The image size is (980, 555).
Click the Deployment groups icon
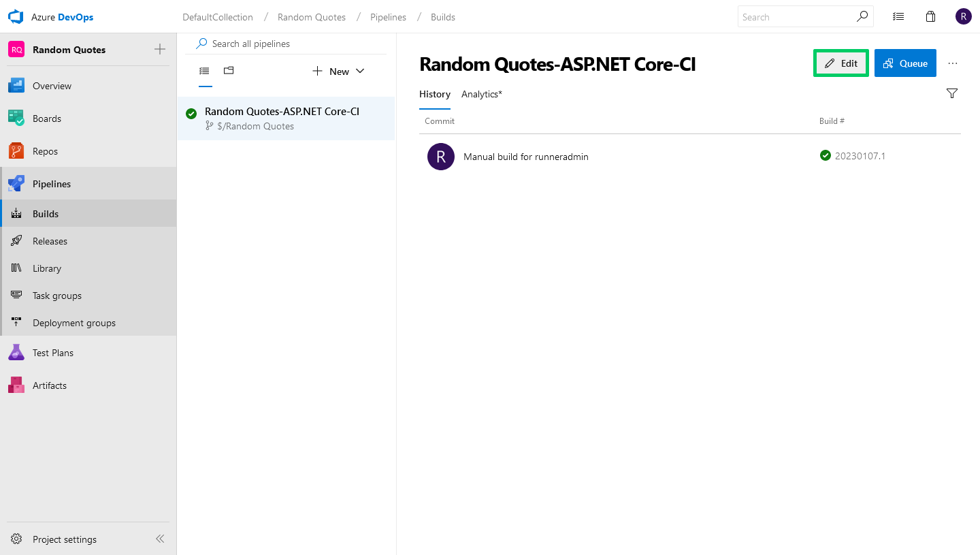pyautogui.click(x=17, y=323)
